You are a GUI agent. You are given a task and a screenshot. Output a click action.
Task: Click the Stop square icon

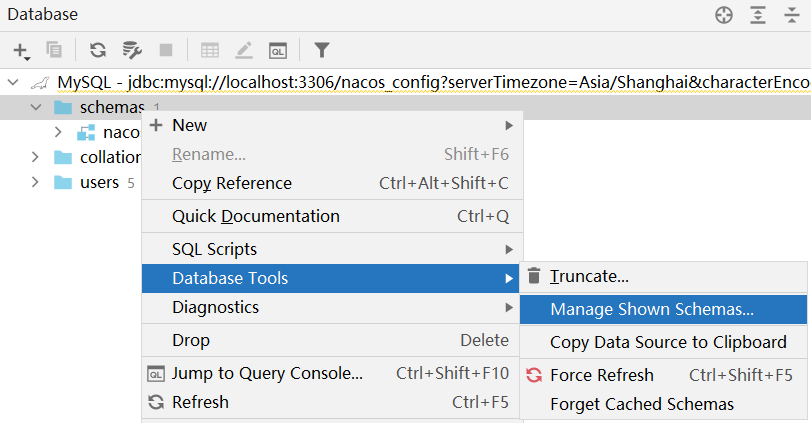(166, 50)
